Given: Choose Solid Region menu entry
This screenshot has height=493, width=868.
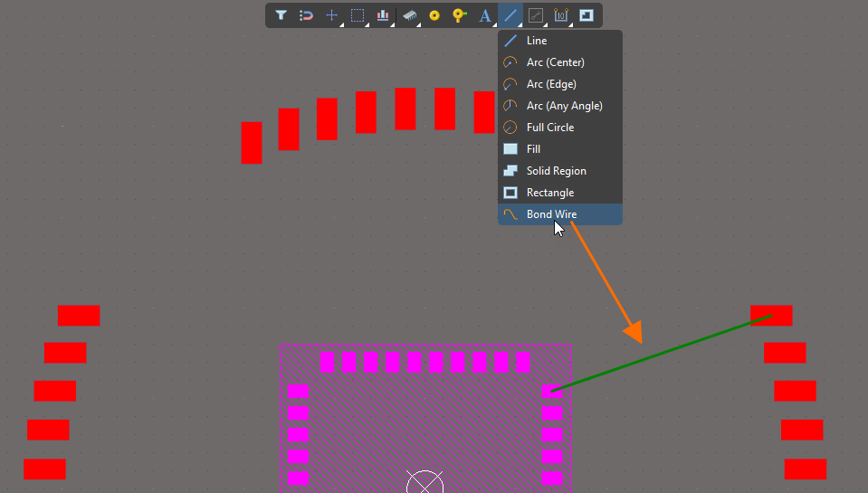Looking at the screenshot, I should (560, 171).
